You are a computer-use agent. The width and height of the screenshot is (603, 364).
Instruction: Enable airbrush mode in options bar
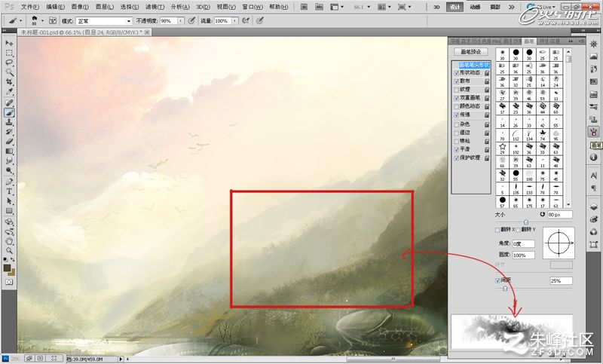[x=246, y=21]
